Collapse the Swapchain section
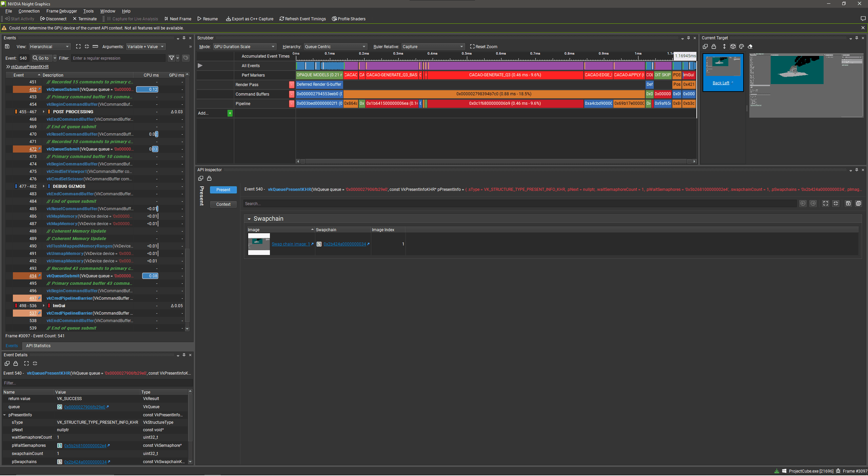This screenshot has height=476, width=868. pyautogui.click(x=249, y=219)
